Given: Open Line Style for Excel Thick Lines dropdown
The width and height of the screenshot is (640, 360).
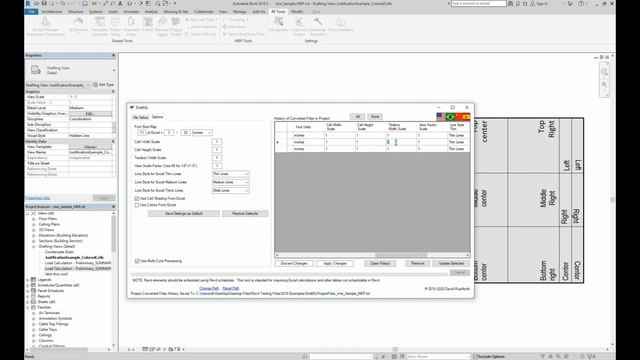Looking at the screenshot, I should pos(231,190).
